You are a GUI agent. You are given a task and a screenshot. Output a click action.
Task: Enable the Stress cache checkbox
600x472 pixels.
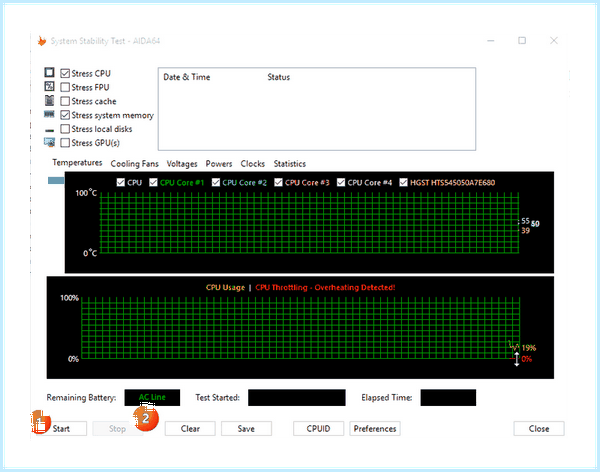(65, 101)
